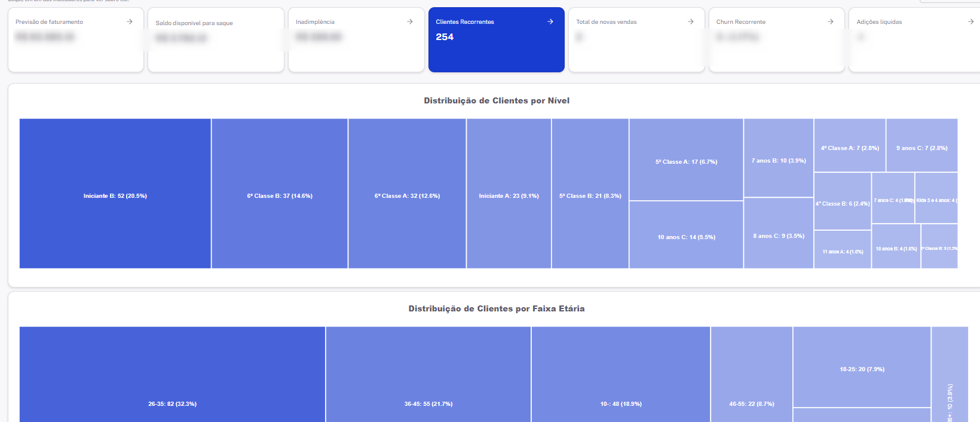
Task: Select the Clientes Recorrentes value 254
Action: point(445,37)
